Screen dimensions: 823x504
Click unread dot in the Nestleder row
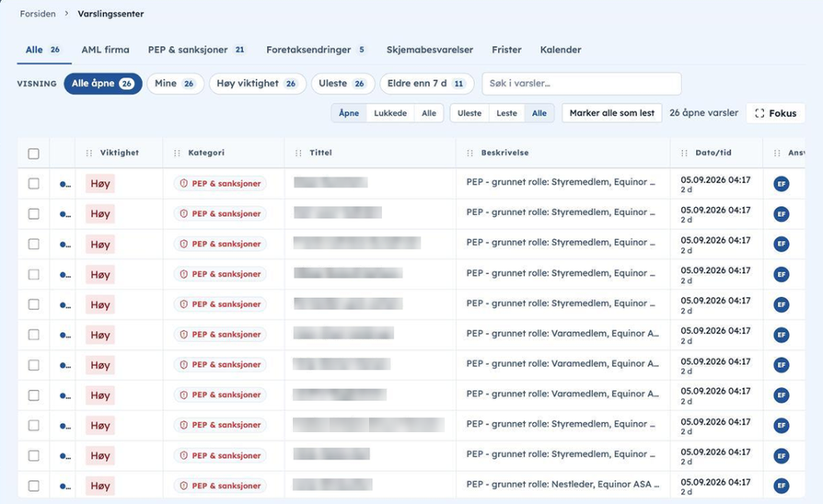coord(64,487)
